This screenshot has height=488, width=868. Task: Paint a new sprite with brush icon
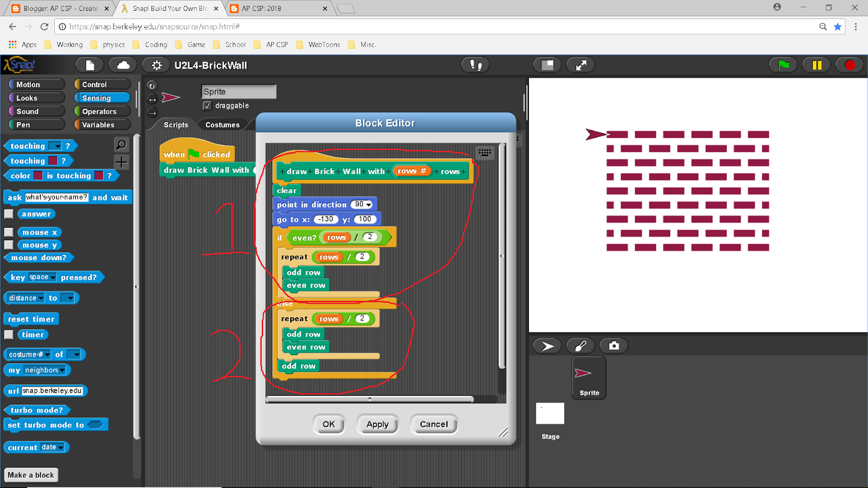[580, 346]
